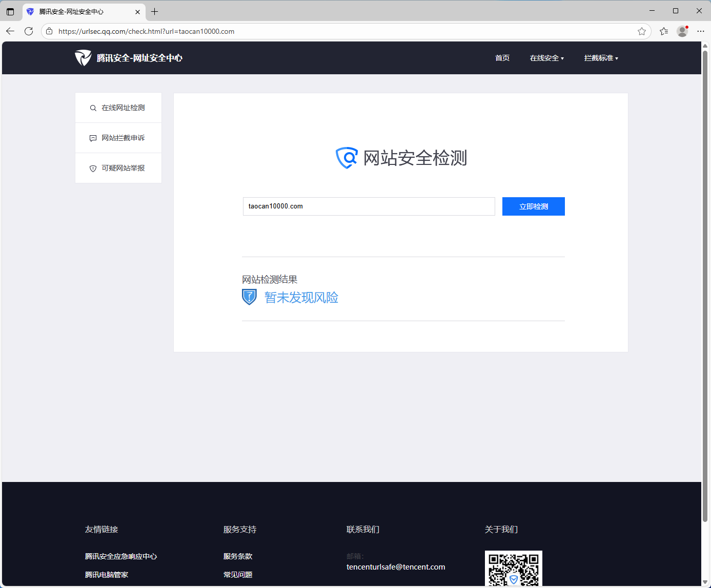711x588 pixels.
Task: Open the browser favorites list icon
Action: point(664,31)
